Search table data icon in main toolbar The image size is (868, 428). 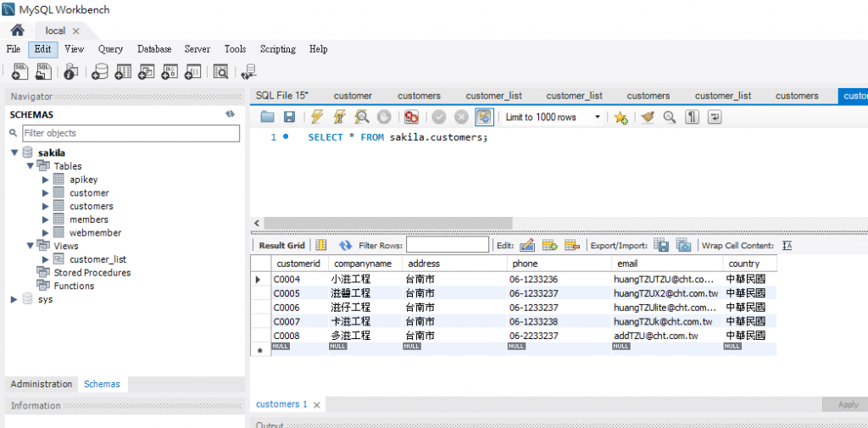click(x=220, y=71)
